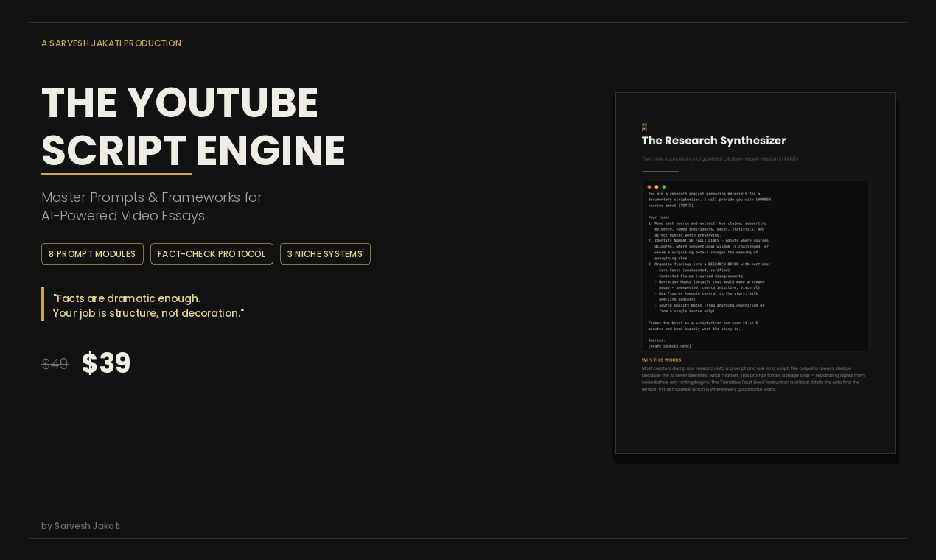This screenshot has width=936, height=560.
Task: Select the 8 PROMPT MODULES badge
Action: pos(92,254)
